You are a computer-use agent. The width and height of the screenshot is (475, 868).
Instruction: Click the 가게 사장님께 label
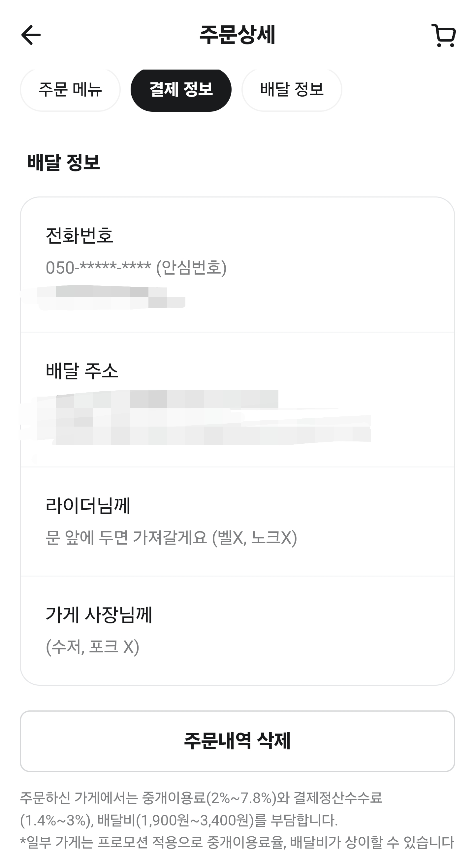click(99, 615)
